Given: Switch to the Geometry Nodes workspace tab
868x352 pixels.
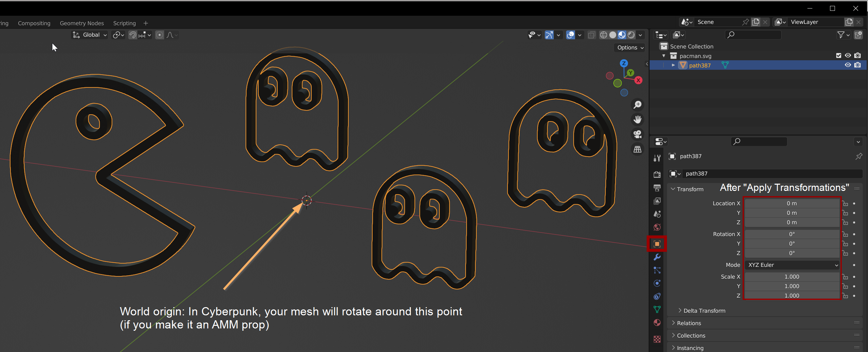Looking at the screenshot, I should pyautogui.click(x=82, y=23).
